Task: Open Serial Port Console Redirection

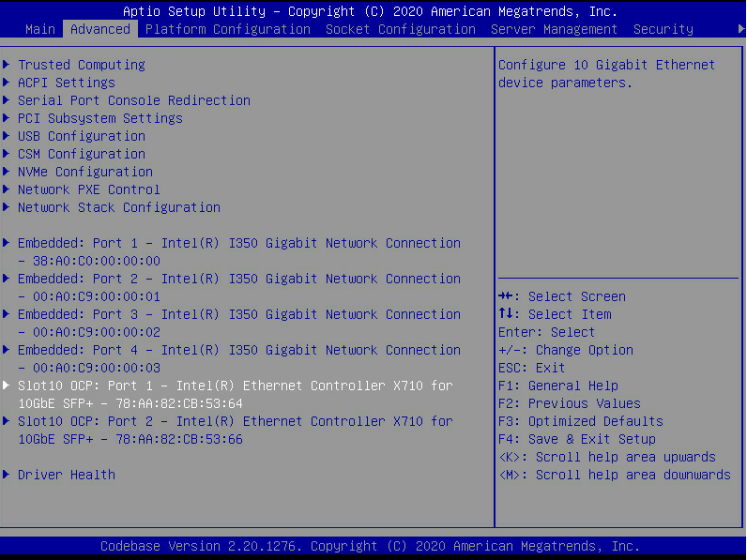Action: click(x=134, y=100)
